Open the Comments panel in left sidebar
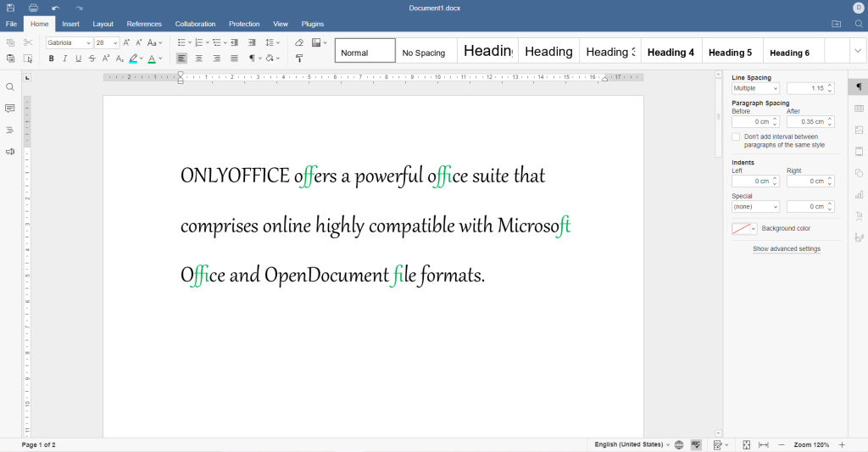The height and width of the screenshot is (452, 868). click(x=10, y=109)
